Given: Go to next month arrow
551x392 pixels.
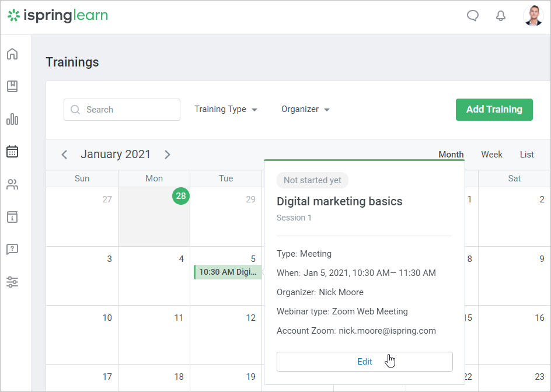Looking at the screenshot, I should 168,155.
